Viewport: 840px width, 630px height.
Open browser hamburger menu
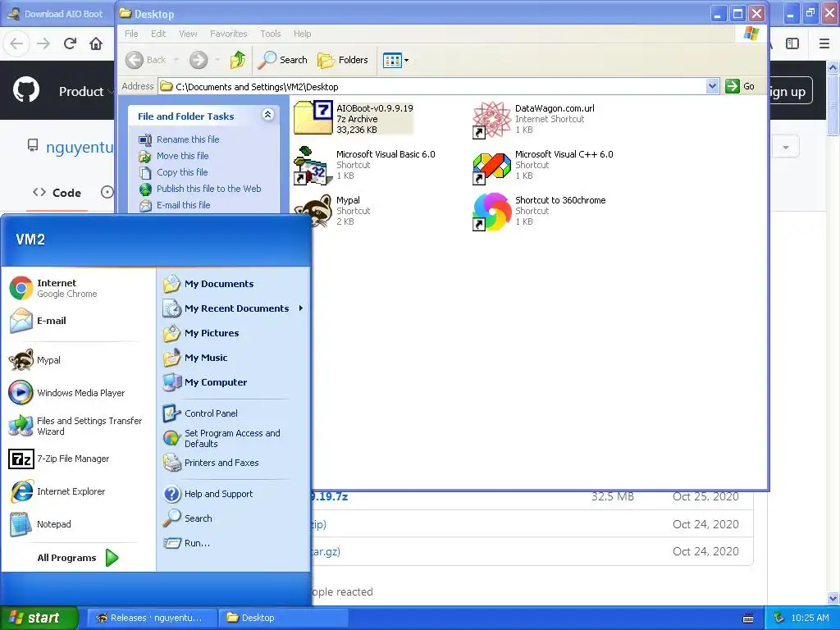(824, 43)
